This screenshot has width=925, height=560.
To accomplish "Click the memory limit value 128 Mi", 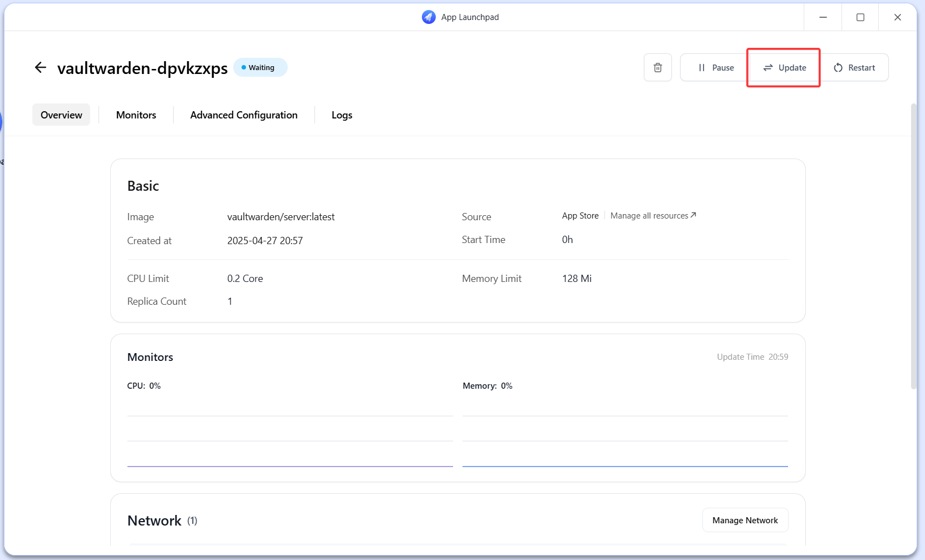I will click(577, 279).
